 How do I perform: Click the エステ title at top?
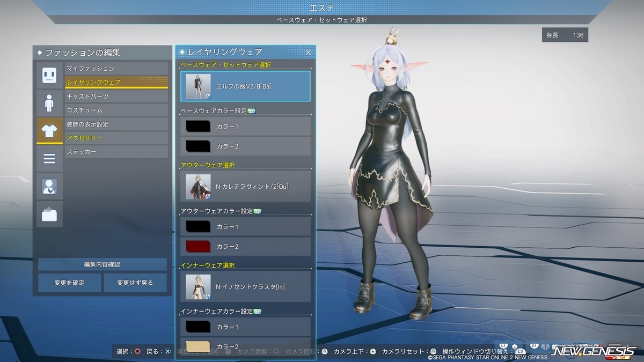pyautogui.click(x=322, y=7)
